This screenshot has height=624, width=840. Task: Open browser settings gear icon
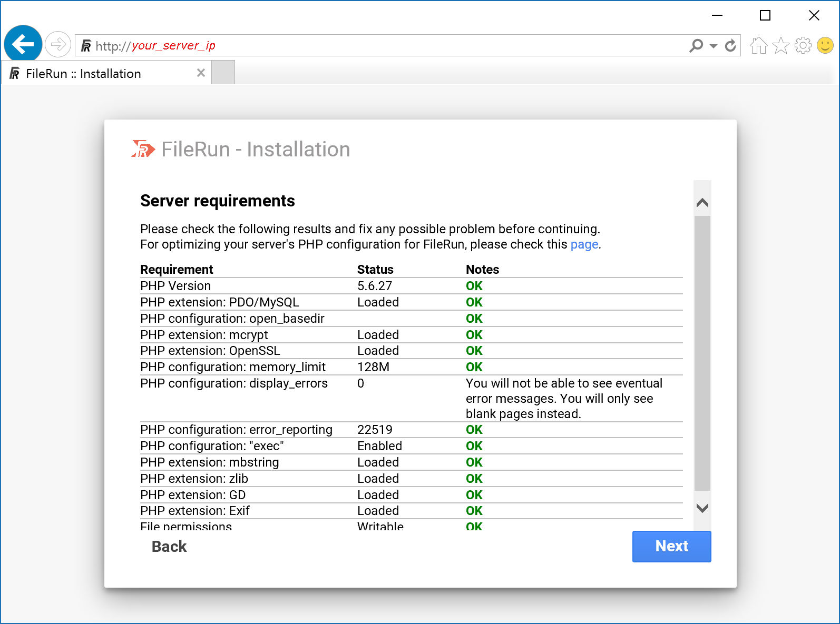point(803,46)
